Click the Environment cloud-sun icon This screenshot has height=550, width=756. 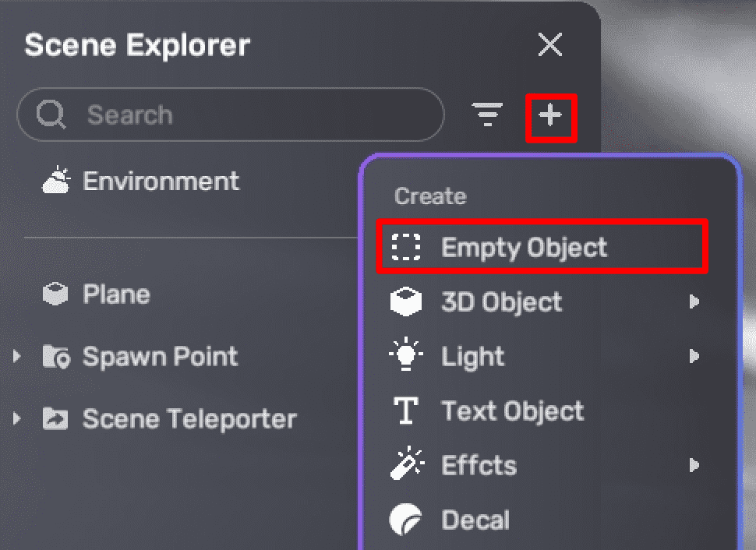point(56,182)
